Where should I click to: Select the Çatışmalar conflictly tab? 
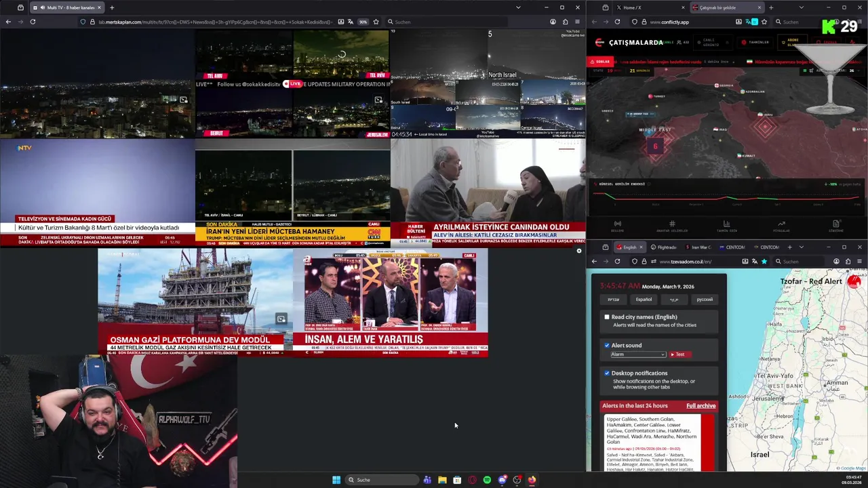(726, 7)
